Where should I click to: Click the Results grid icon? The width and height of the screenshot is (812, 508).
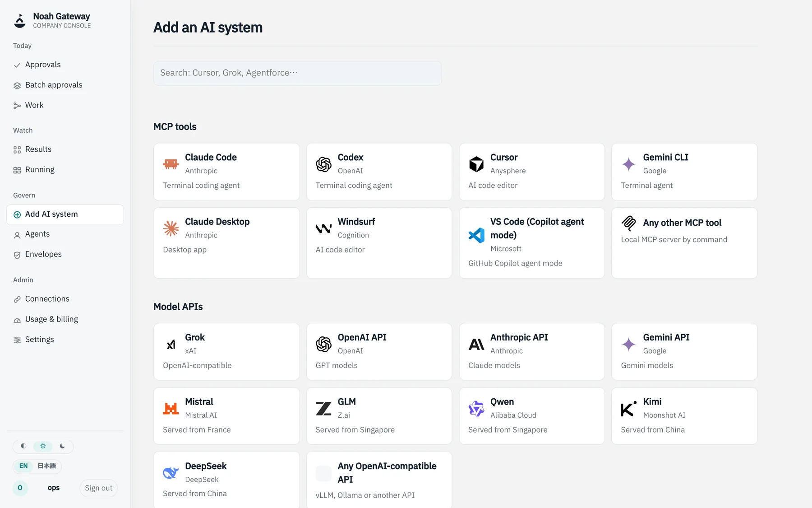coord(17,149)
